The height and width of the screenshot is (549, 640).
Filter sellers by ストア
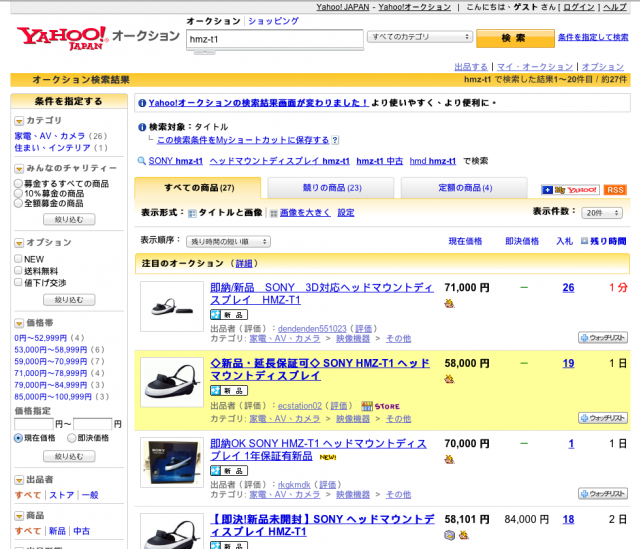[62, 495]
